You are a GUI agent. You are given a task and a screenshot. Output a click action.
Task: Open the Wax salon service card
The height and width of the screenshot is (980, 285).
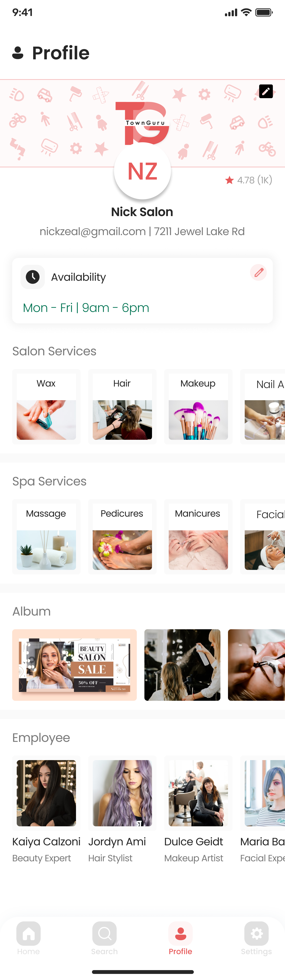(x=46, y=406)
